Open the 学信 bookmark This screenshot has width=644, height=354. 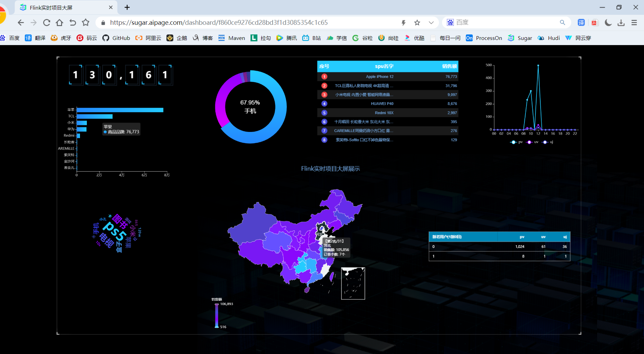(x=337, y=38)
